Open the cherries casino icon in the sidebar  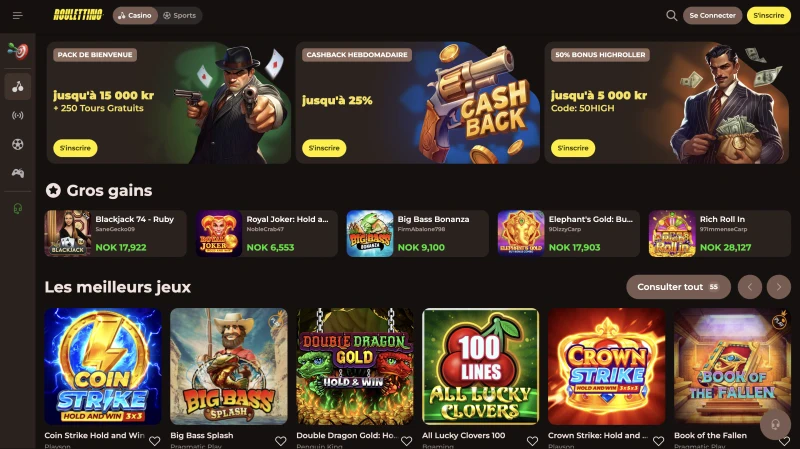click(x=18, y=86)
